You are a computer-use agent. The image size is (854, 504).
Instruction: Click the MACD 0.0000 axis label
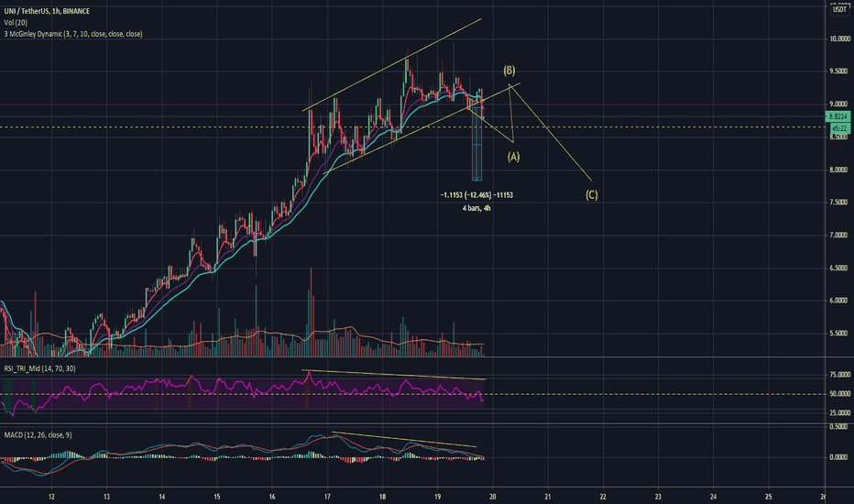point(840,457)
